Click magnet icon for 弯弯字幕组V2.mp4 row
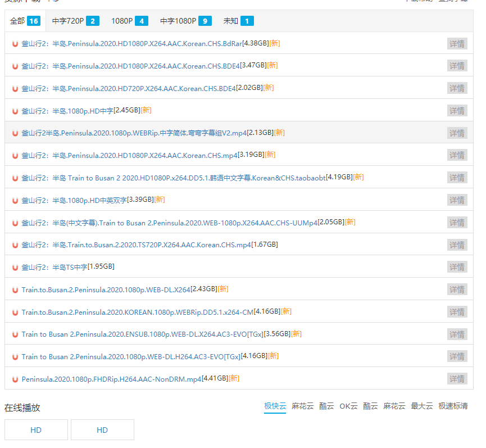Viewport: 486px width, 448px height. [x=15, y=133]
